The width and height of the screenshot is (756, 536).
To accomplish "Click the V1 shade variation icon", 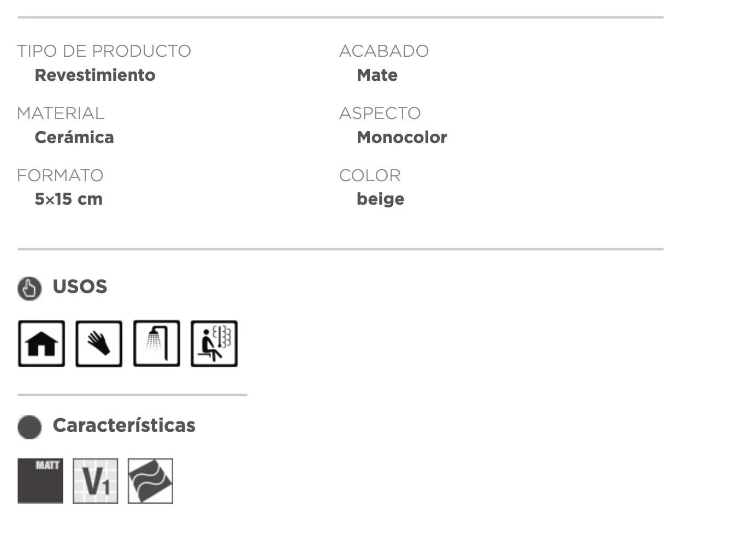I will click(x=96, y=481).
